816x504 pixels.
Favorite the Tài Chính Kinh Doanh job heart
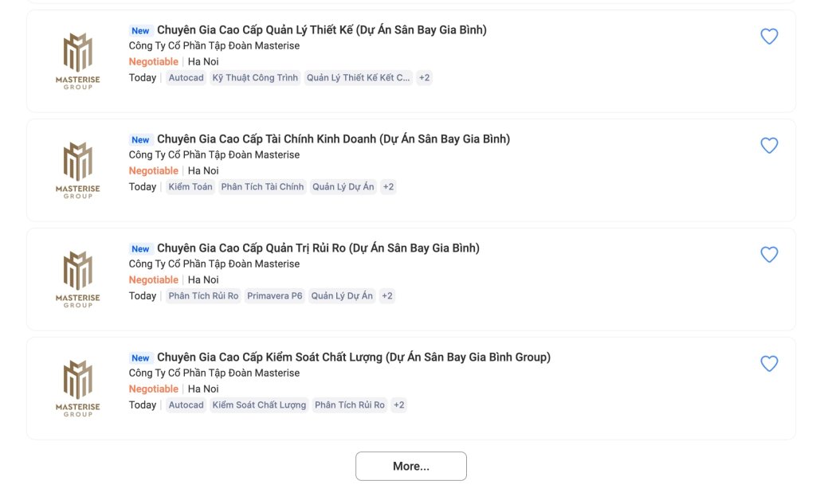[769, 146]
